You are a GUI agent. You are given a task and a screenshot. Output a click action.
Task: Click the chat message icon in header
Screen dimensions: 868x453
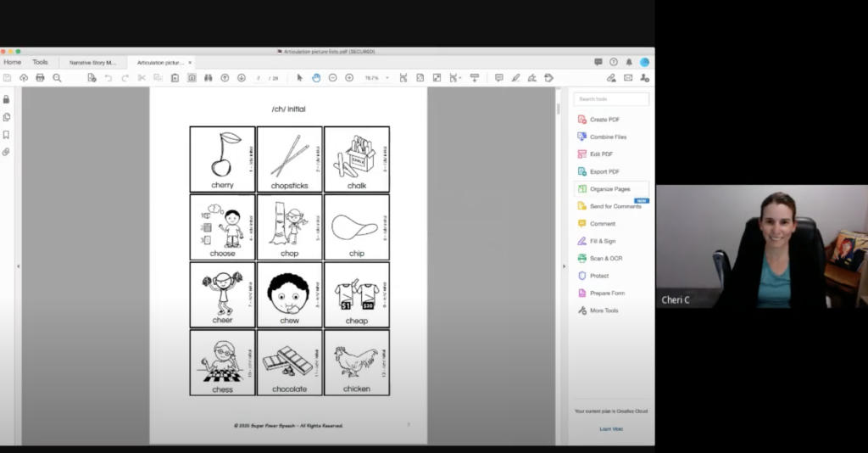pos(598,62)
